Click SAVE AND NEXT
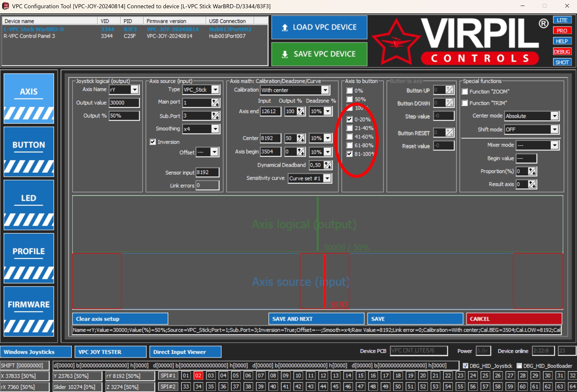This screenshot has width=577, height=392. pyautogui.click(x=316, y=319)
